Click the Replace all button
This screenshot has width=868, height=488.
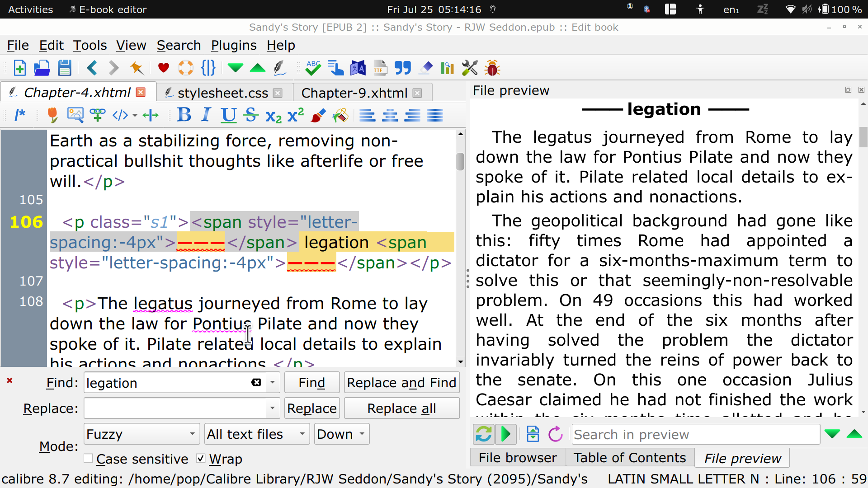pos(401,408)
